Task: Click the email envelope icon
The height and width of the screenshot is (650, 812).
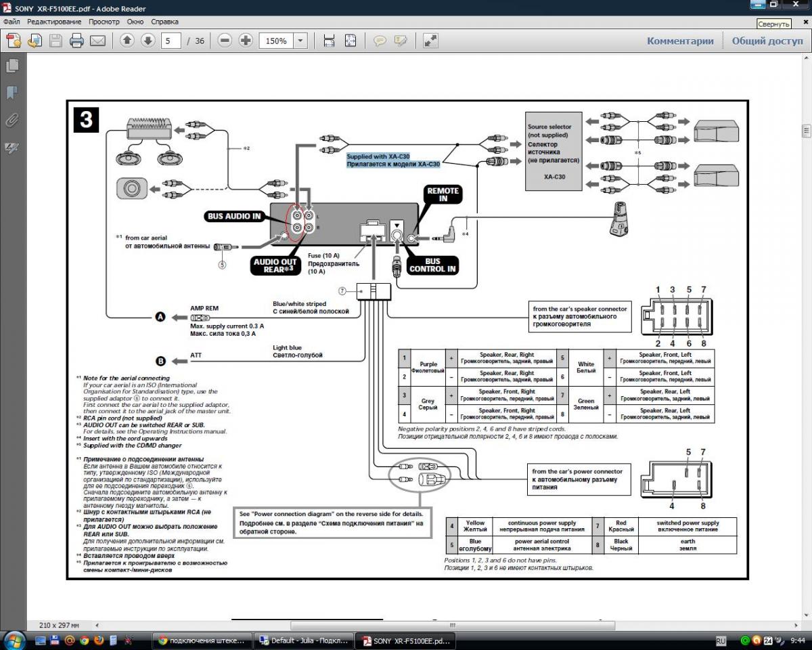Action: pyautogui.click(x=97, y=41)
